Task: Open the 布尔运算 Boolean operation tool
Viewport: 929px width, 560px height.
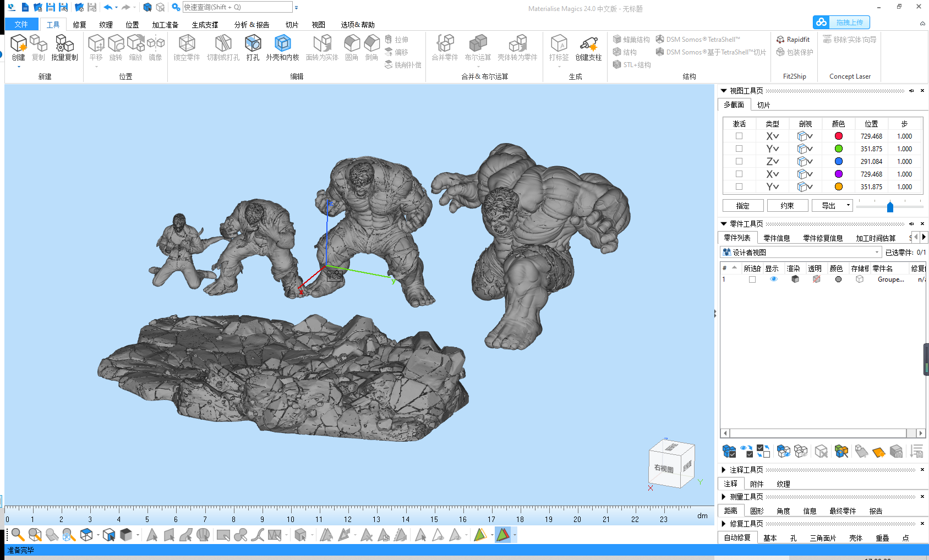Action: [x=478, y=47]
